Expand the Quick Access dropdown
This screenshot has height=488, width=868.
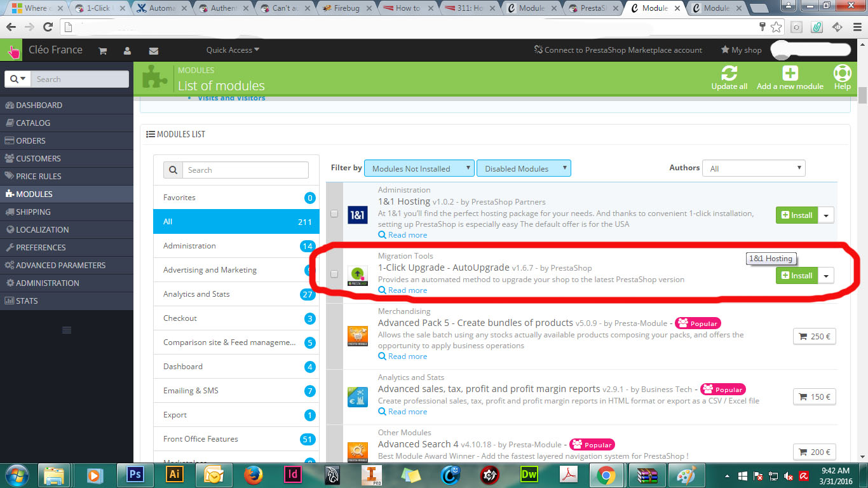coord(233,50)
